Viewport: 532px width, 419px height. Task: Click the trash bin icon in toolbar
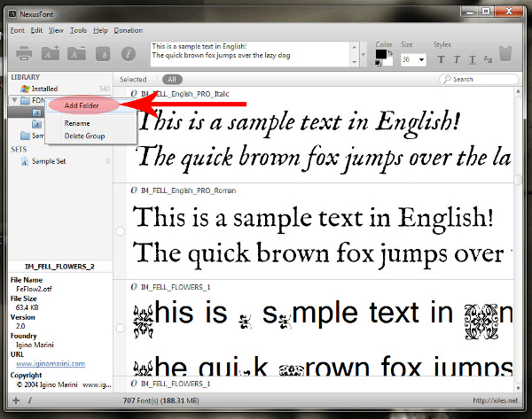click(505, 53)
